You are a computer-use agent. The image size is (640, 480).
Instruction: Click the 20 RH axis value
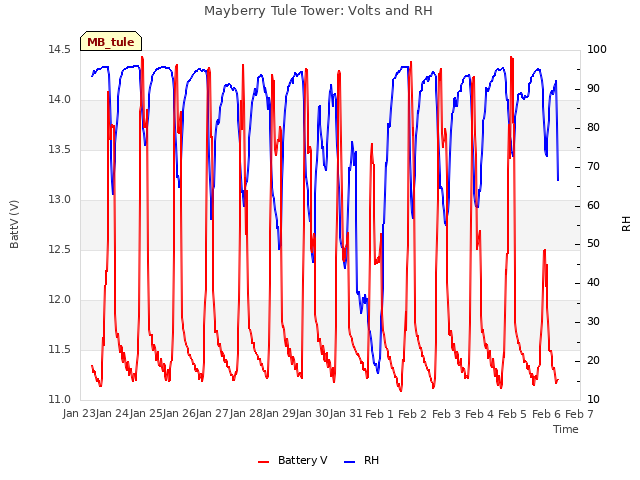(x=593, y=361)
